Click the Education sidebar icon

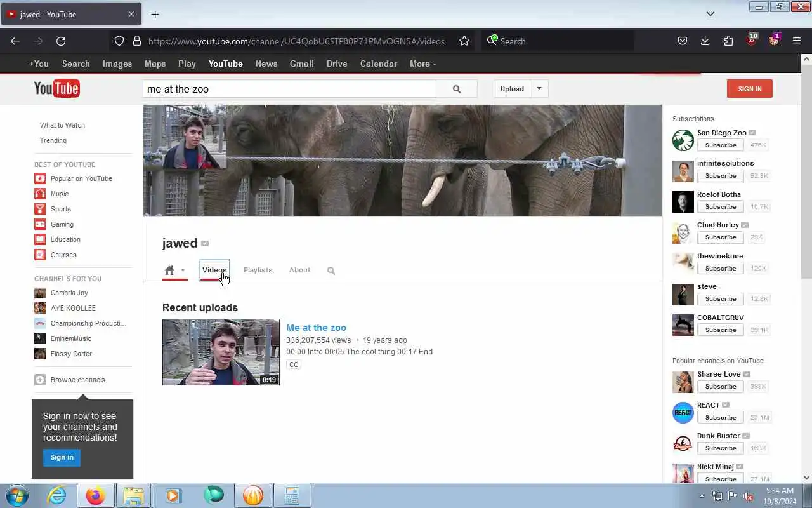coord(40,239)
